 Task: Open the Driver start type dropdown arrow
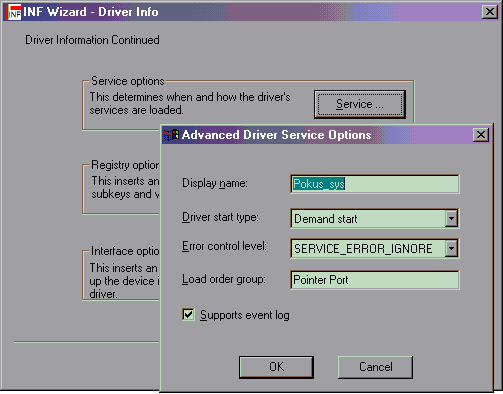pos(451,219)
